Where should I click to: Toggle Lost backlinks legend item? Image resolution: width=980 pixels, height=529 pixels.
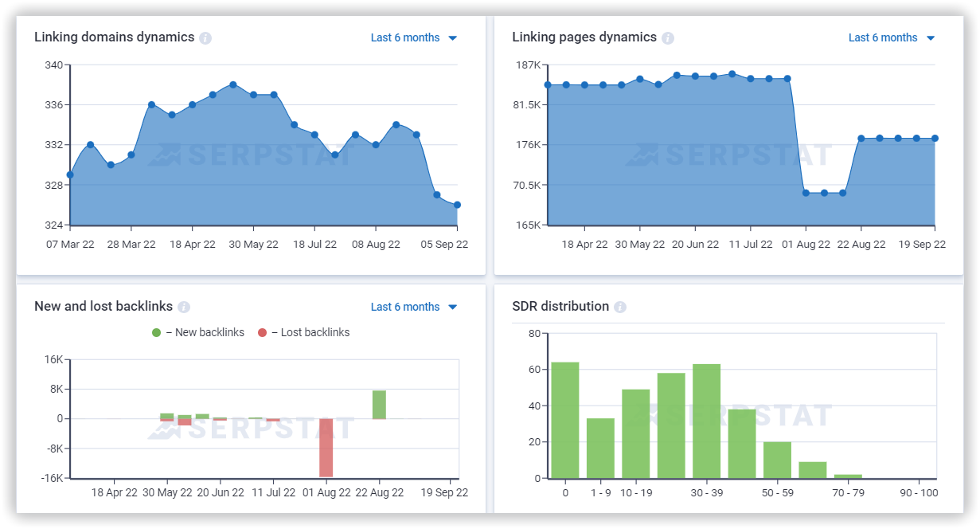click(303, 332)
